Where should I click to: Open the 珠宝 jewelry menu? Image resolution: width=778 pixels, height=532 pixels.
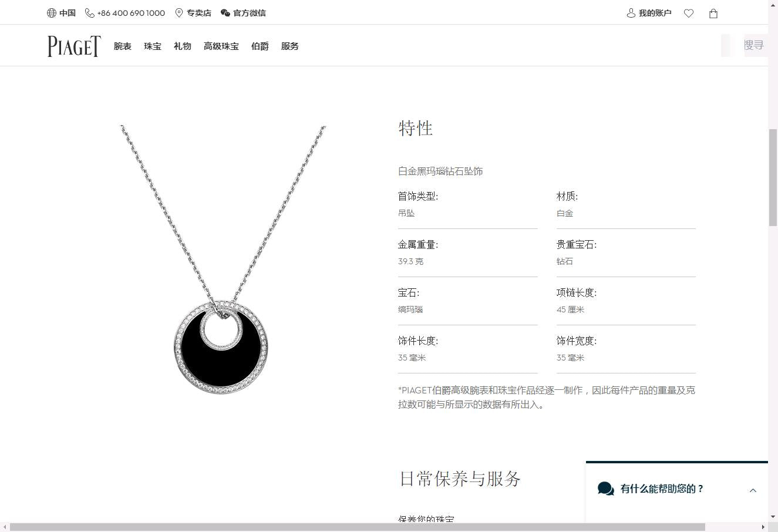153,46
